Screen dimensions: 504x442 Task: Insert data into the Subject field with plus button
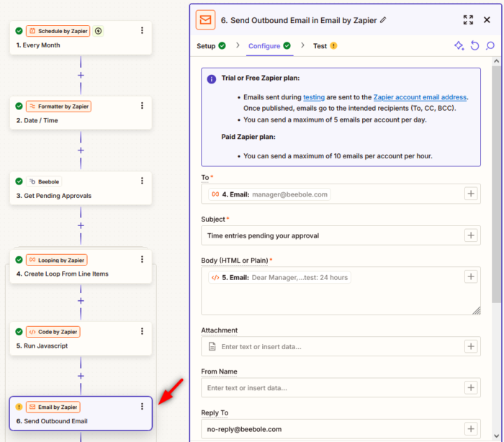(471, 235)
